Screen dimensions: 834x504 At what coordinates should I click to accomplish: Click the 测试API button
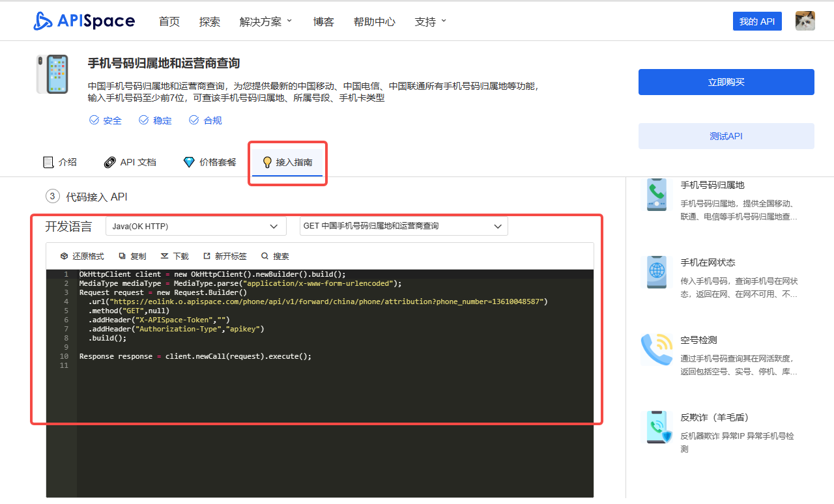pos(726,136)
